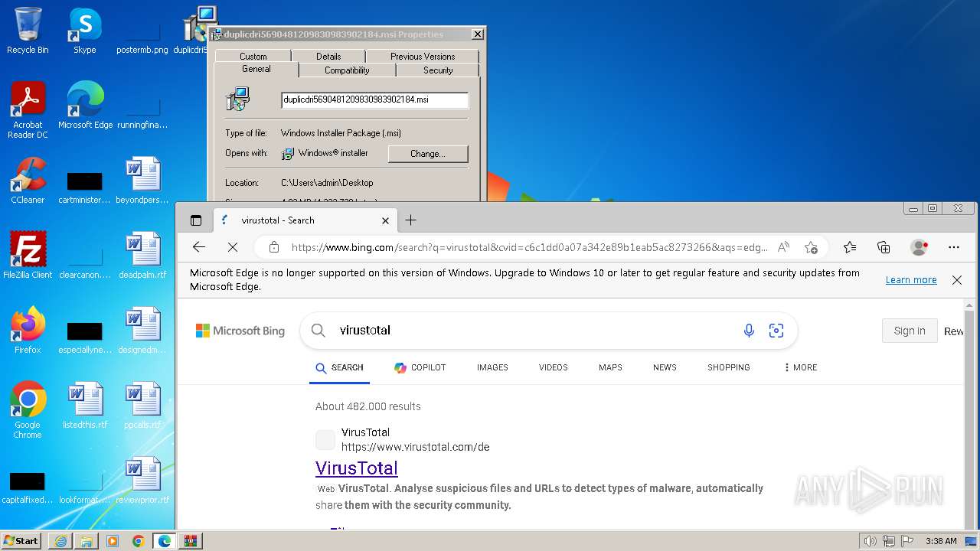
Task: Click the Bing search magnifier icon
Action: pos(318,331)
